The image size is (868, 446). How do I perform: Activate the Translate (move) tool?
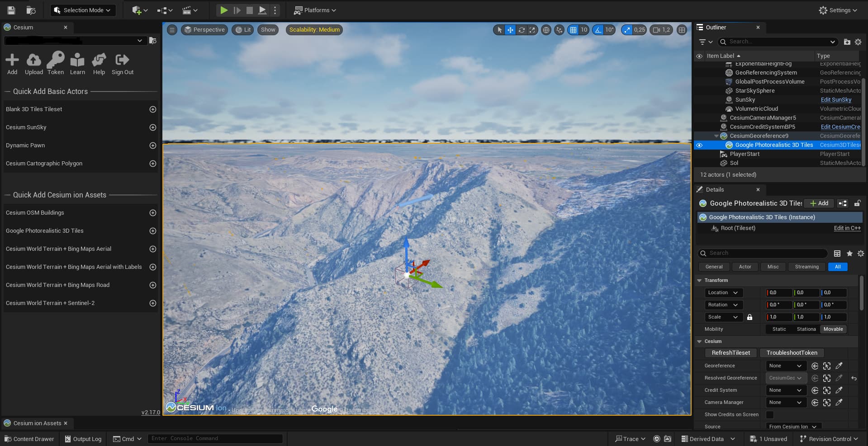(x=510, y=30)
